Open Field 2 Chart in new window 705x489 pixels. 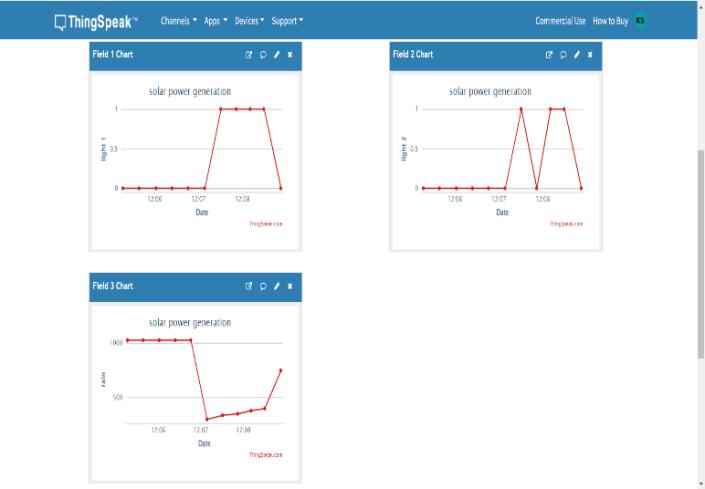pyautogui.click(x=549, y=55)
